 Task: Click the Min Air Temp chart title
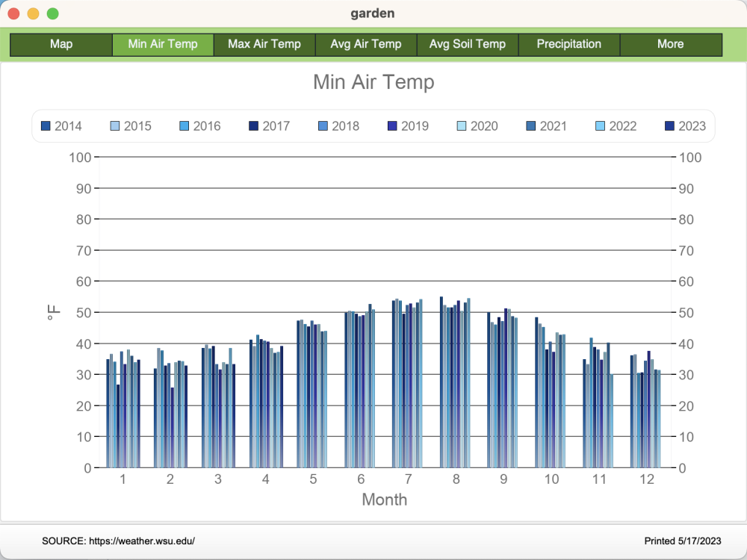pyautogui.click(x=373, y=82)
